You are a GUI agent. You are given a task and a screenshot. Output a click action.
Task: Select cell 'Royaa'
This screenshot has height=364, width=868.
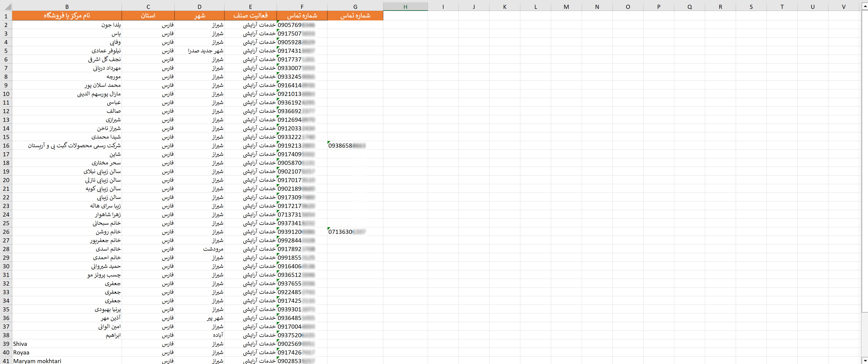click(67, 352)
